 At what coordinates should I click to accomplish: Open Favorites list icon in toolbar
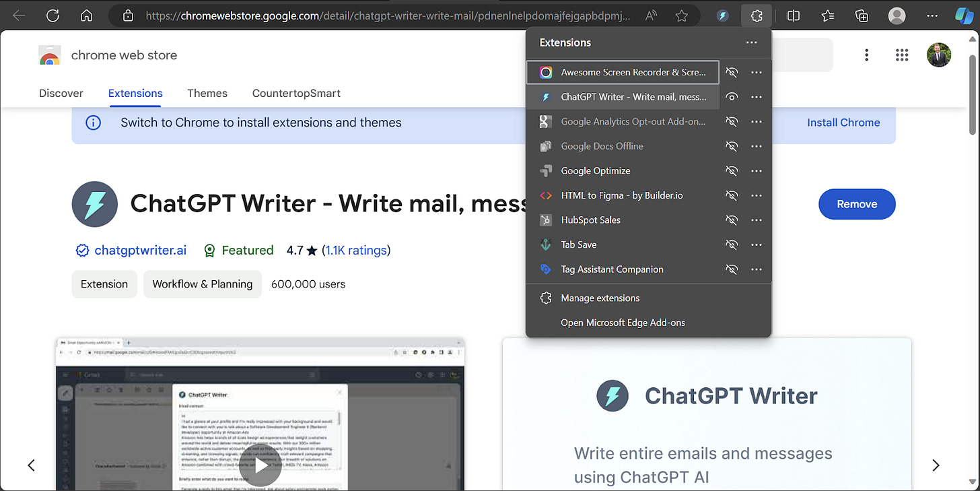point(828,15)
